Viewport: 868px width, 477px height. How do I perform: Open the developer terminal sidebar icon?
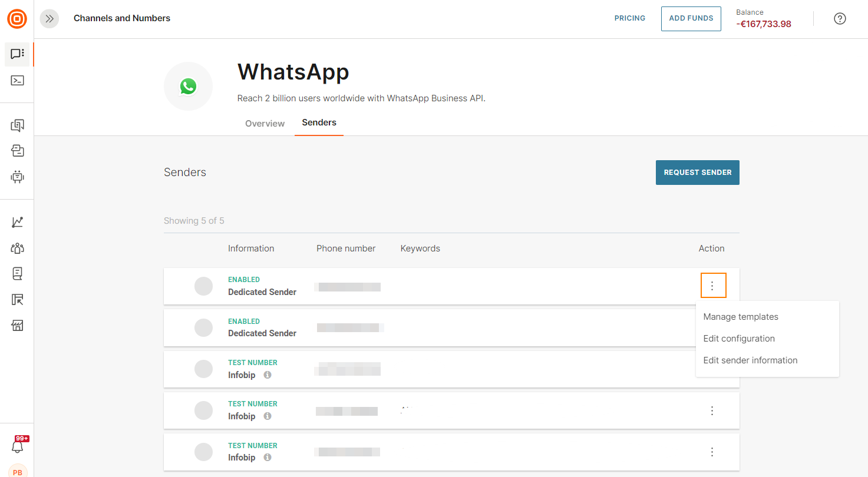pyautogui.click(x=17, y=81)
